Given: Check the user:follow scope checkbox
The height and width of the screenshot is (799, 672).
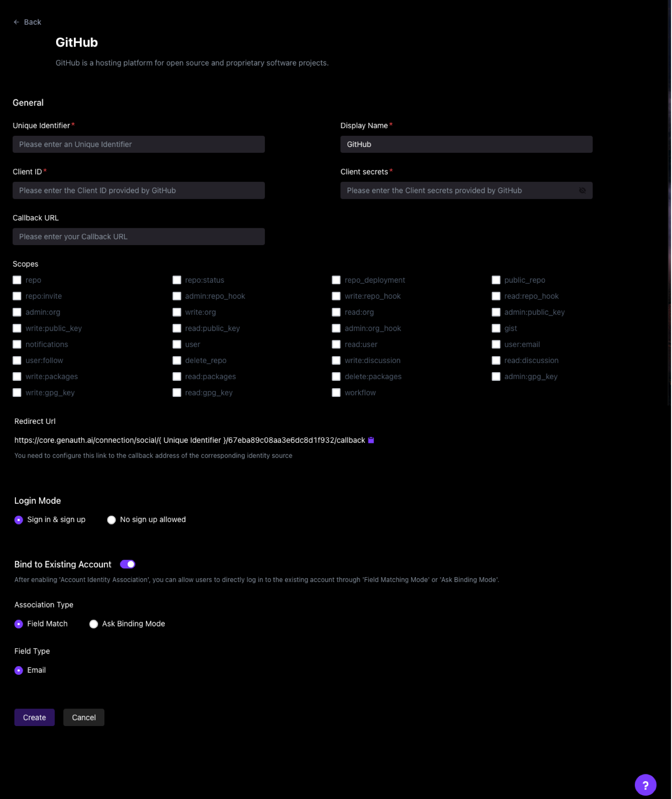Looking at the screenshot, I should coord(17,361).
